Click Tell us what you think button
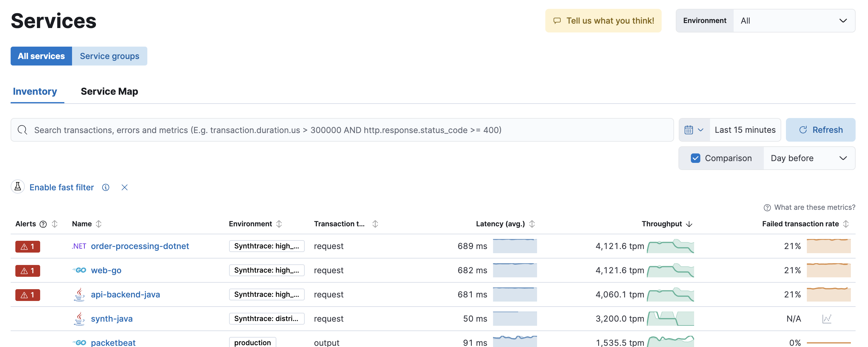 (603, 21)
